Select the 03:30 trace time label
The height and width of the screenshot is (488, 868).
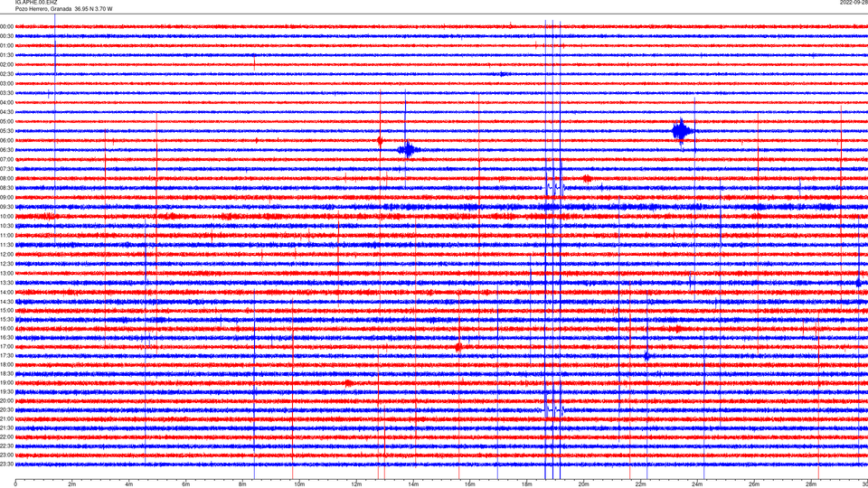click(x=6, y=93)
